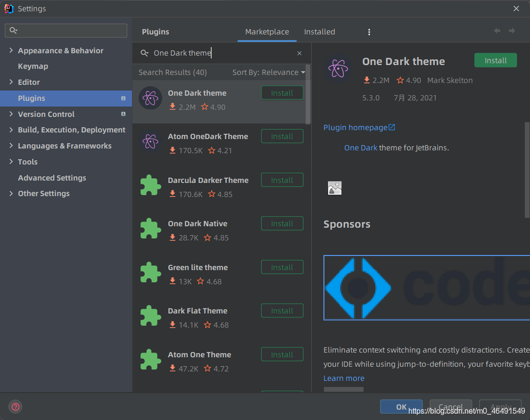Switch to the Installed tab

coord(319,32)
